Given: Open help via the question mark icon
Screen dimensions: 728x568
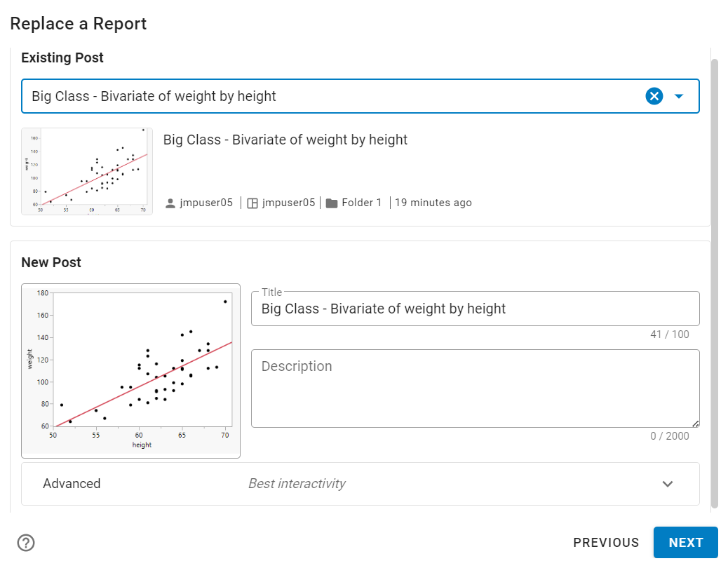Looking at the screenshot, I should pos(26,543).
